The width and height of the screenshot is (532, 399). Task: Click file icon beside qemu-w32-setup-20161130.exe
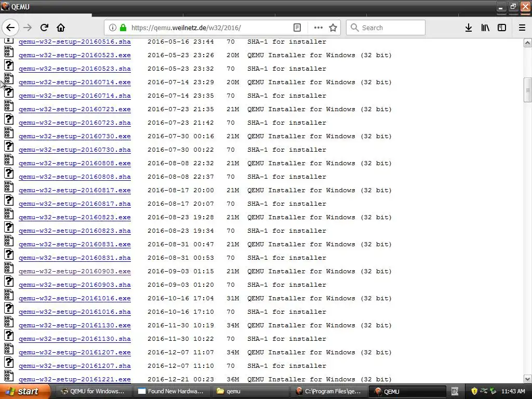tap(9, 322)
